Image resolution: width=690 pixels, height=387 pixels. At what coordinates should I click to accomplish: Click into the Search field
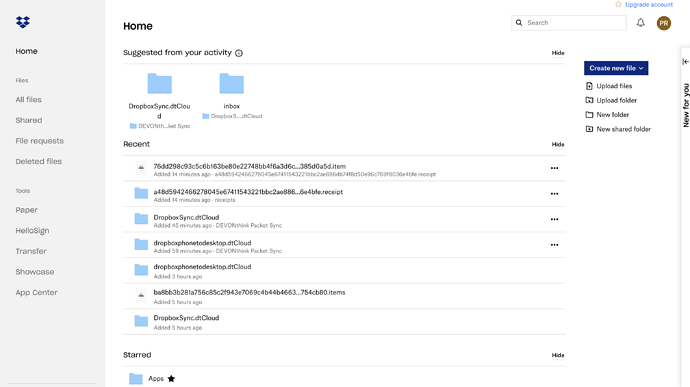tap(569, 23)
